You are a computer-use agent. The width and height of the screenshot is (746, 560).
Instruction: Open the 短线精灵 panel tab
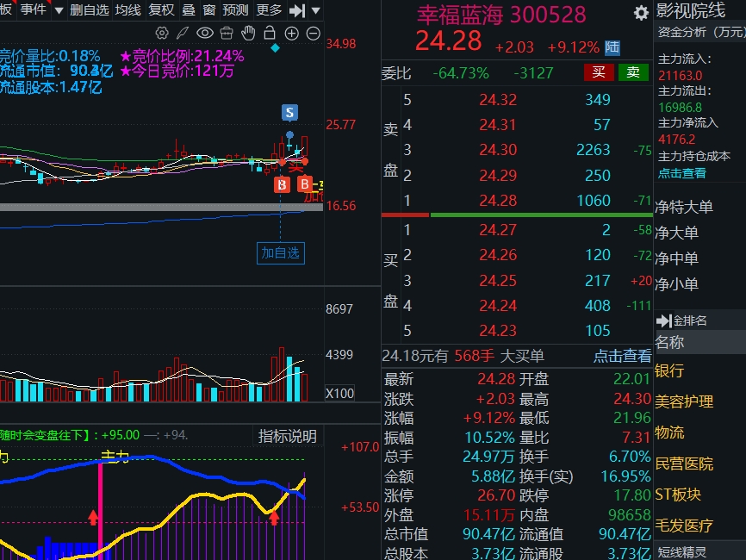tap(681, 552)
